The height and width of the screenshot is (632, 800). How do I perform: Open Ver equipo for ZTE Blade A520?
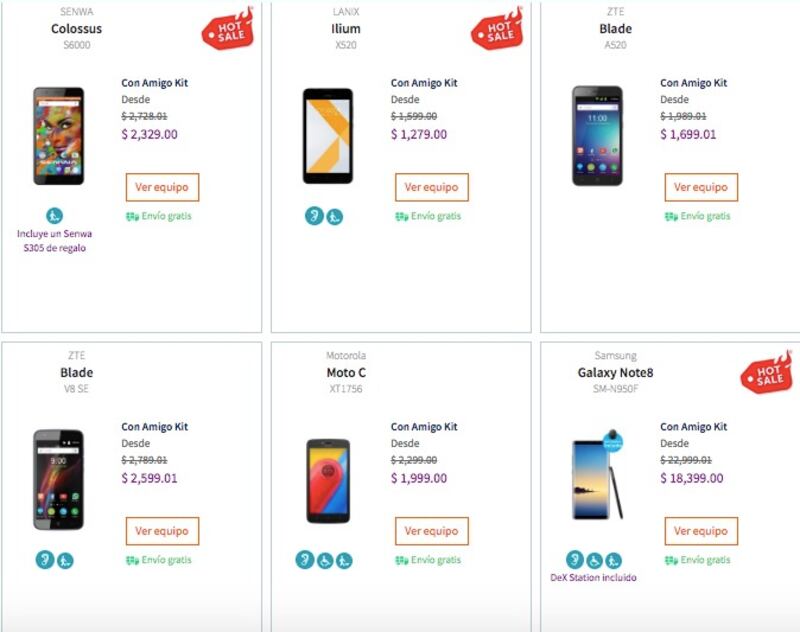(701, 187)
